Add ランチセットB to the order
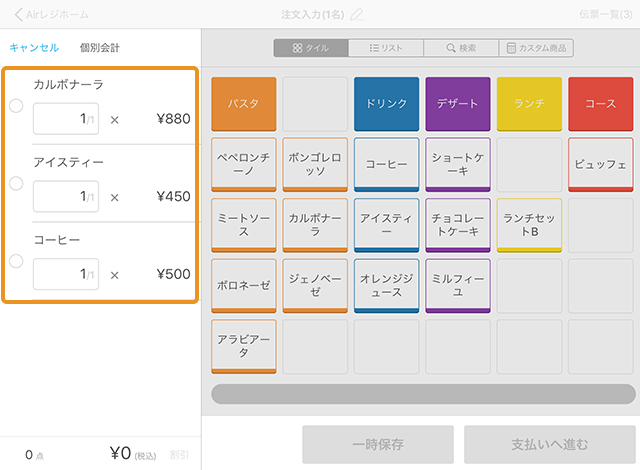Viewport: 640px width, 470px height. pyautogui.click(x=529, y=225)
